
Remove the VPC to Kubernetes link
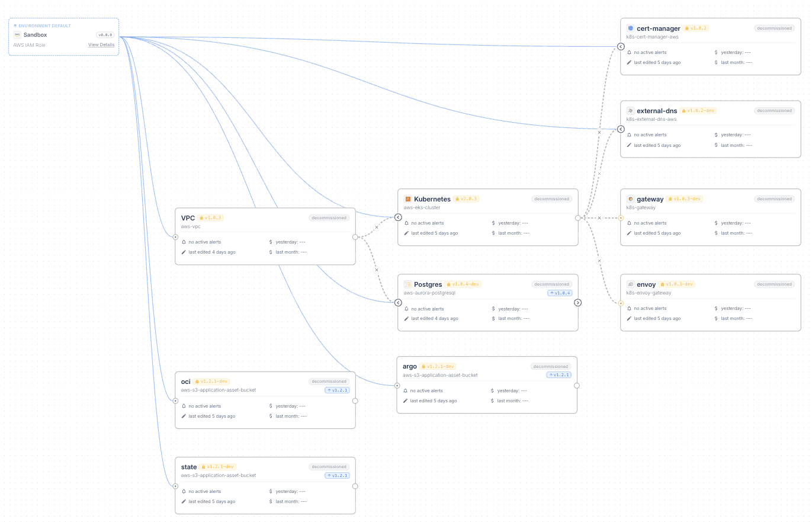point(376,228)
